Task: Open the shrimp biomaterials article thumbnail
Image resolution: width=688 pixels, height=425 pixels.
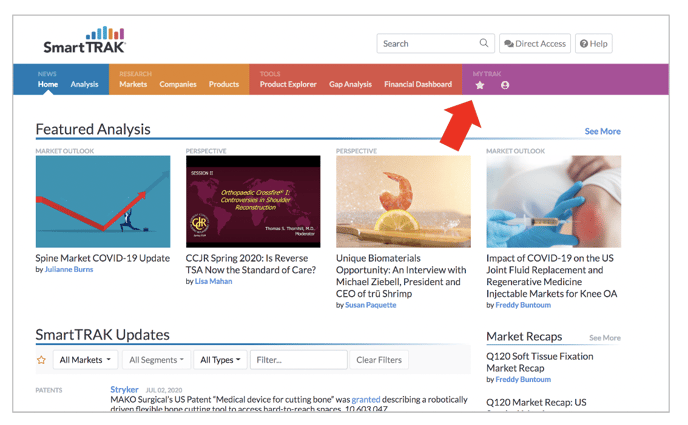Action: (403, 201)
